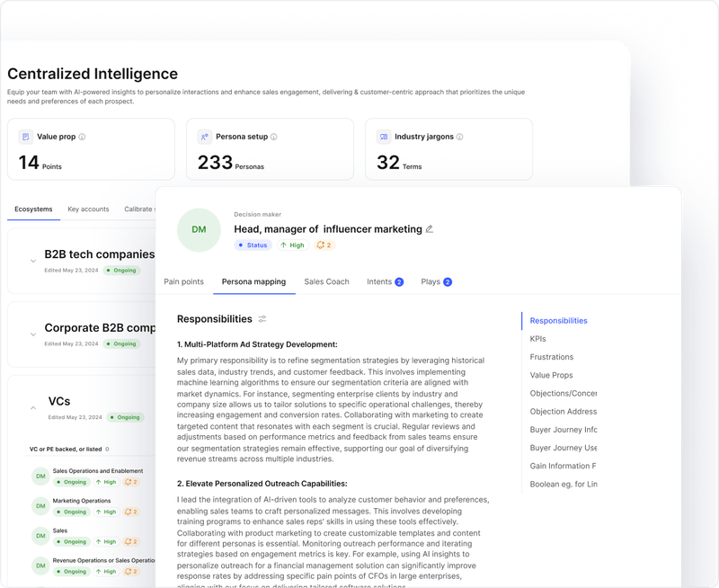
Task: Open the Industry jargons info icon
Action: (460, 137)
